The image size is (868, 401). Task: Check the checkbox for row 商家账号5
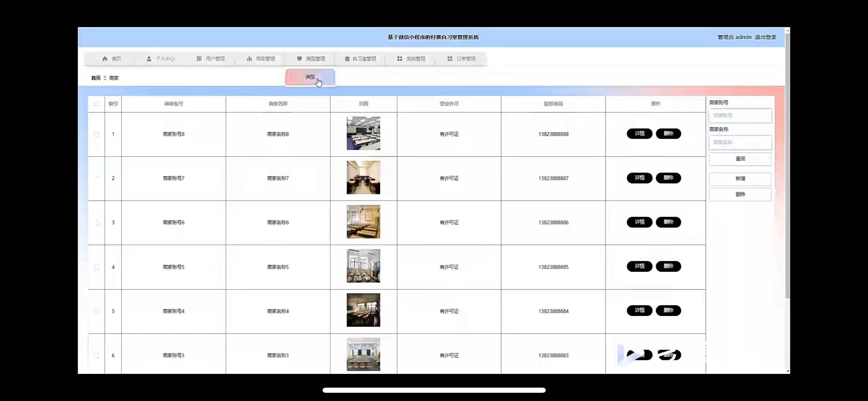pos(96,267)
